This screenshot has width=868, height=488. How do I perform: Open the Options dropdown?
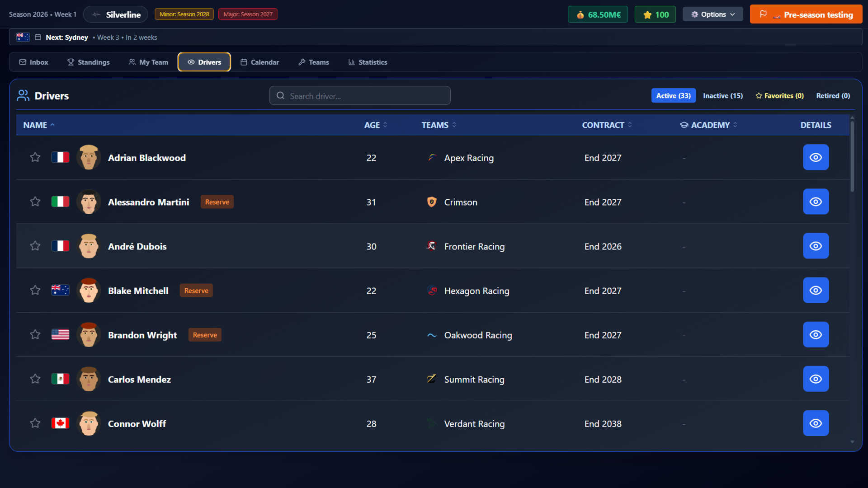coord(712,14)
